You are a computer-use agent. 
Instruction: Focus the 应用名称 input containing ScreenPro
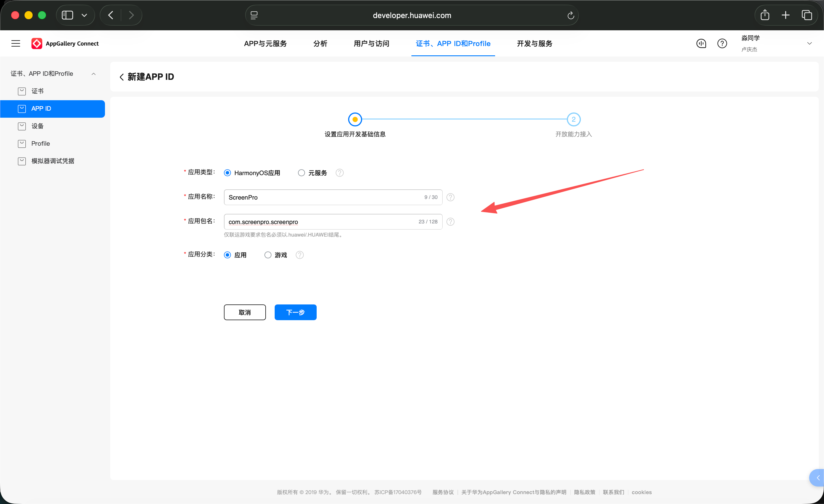point(333,197)
